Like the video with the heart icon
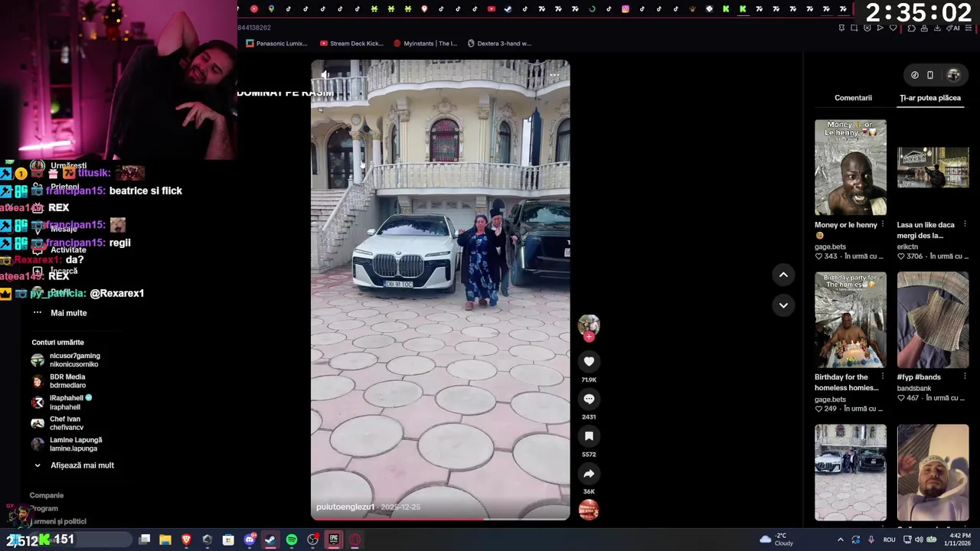 coord(589,361)
